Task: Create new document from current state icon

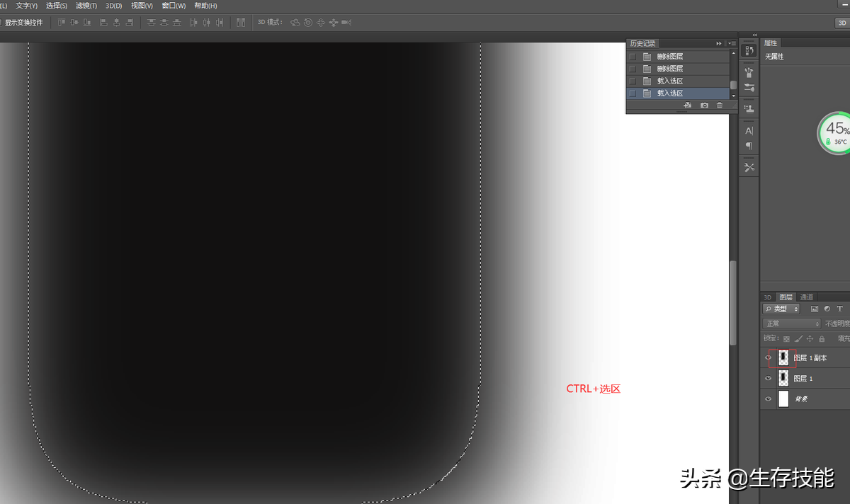Action: (x=687, y=105)
